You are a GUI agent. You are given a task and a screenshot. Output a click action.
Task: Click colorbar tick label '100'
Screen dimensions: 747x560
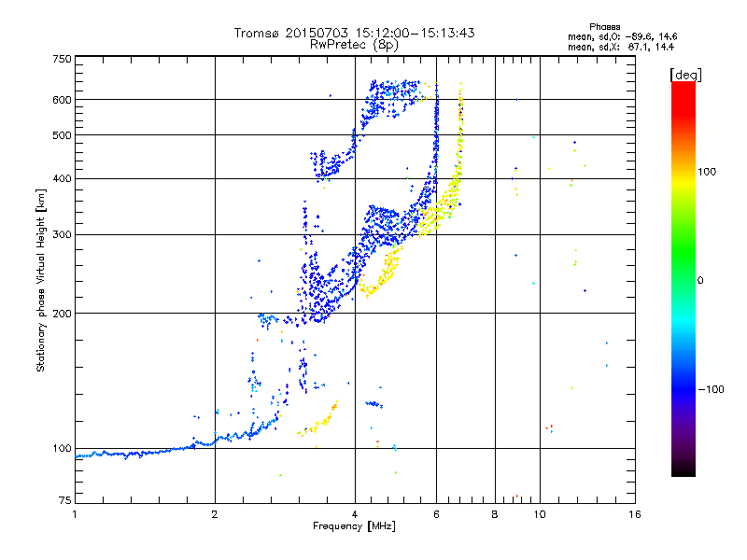click(x=707, y=172)
